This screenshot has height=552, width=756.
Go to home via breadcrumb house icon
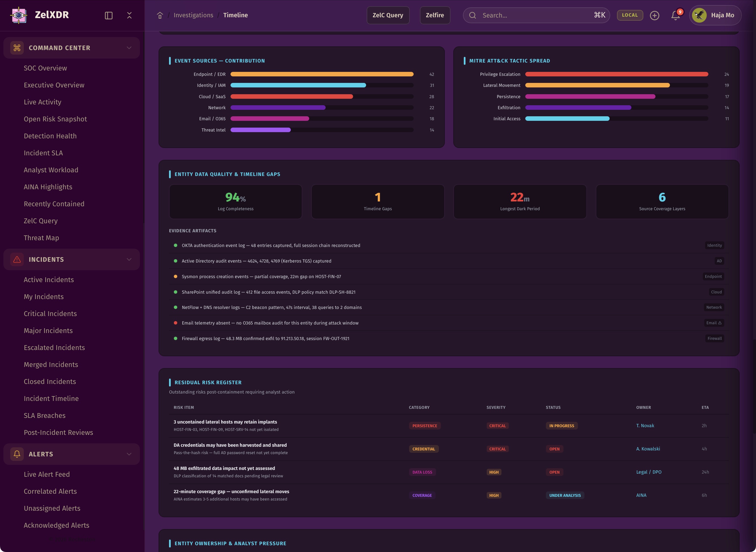[x=160, y=15]
